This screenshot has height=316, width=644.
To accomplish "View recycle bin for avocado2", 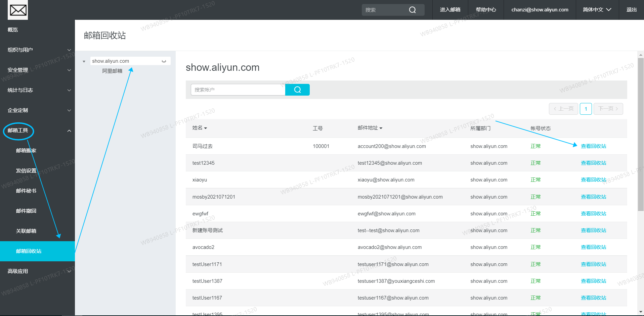I will 593,247.
